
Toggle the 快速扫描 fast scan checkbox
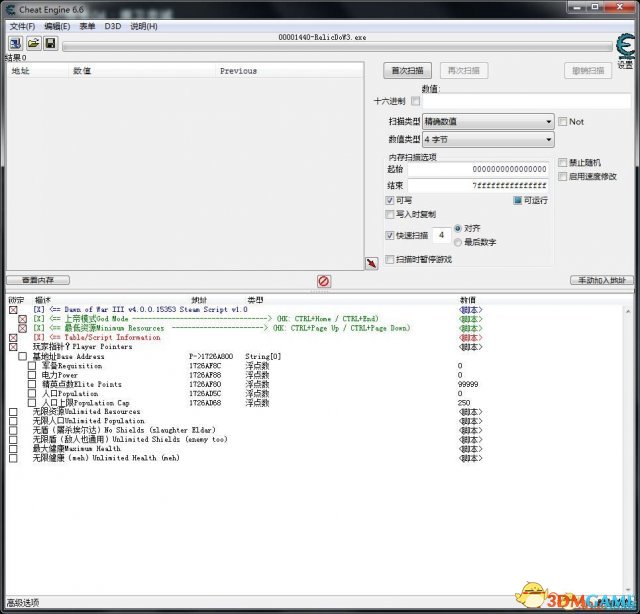point(390,235)
